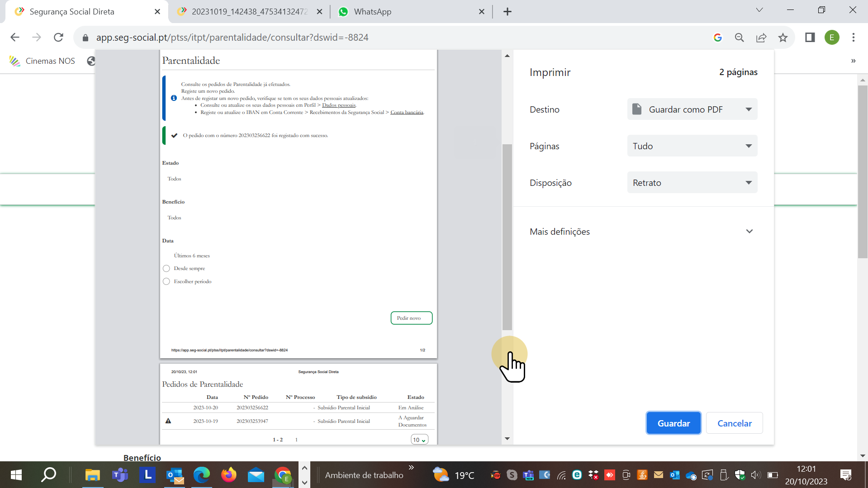Click the zoom magnifier icon in address bar
Viewport: 868px width, 488px height.
click(x=740, y=38)
